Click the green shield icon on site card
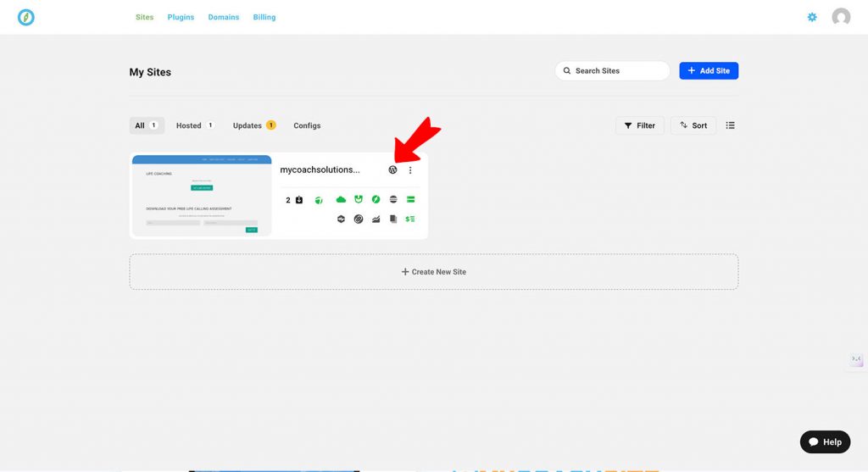Image resolution: width=868 pixels, height=472 pixels. pyautogui.click(x=359, y=200)
